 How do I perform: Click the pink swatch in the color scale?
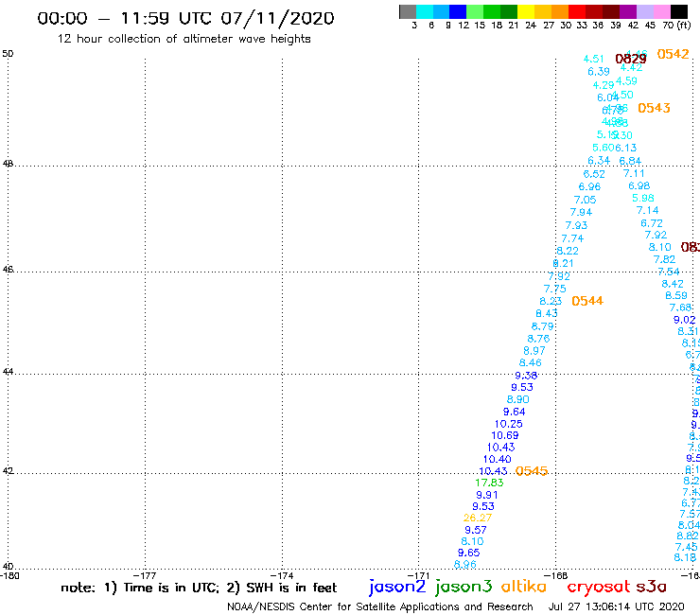661,11
